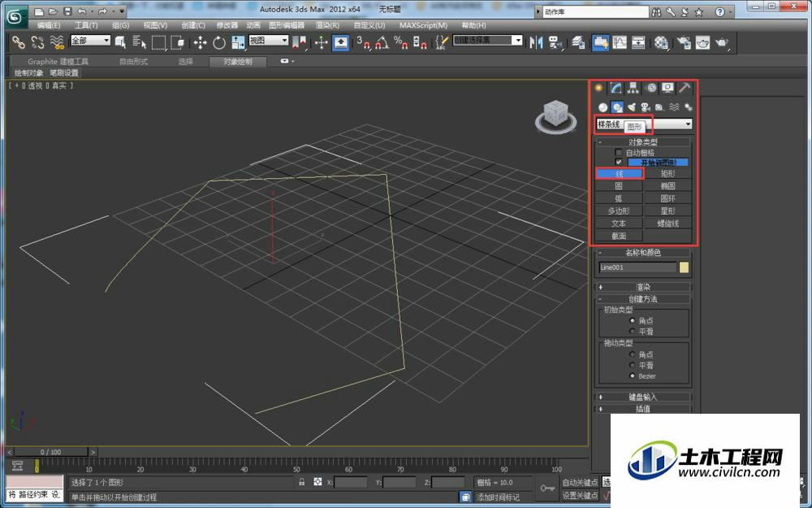812x508 pixels.
Task: Toggle the 自动栅格 checkbox
Action: tap(618, 153)
